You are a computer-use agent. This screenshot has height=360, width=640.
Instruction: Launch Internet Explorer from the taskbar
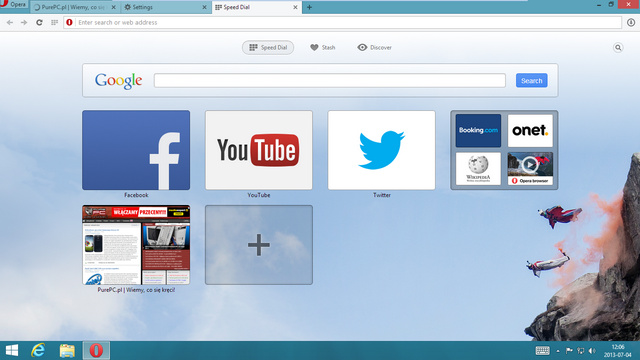(x=38, y=350)
